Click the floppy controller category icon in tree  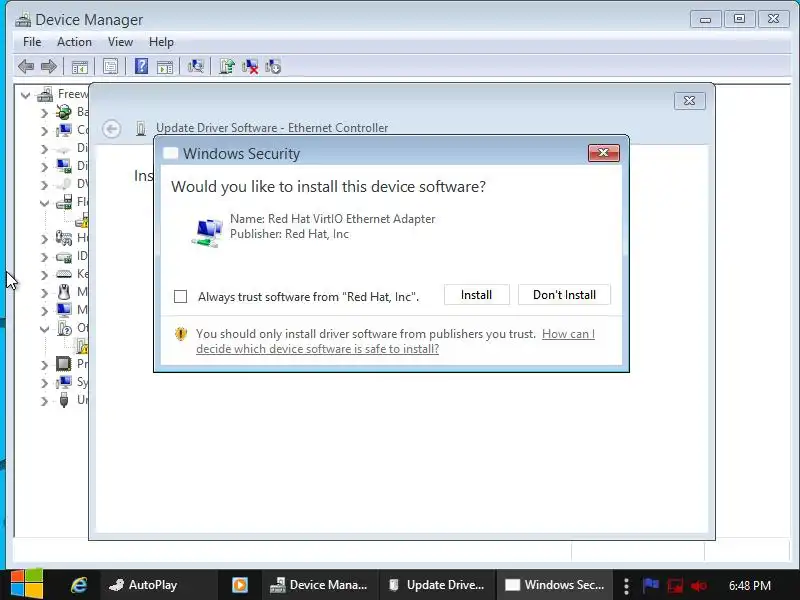click(64, 202)
